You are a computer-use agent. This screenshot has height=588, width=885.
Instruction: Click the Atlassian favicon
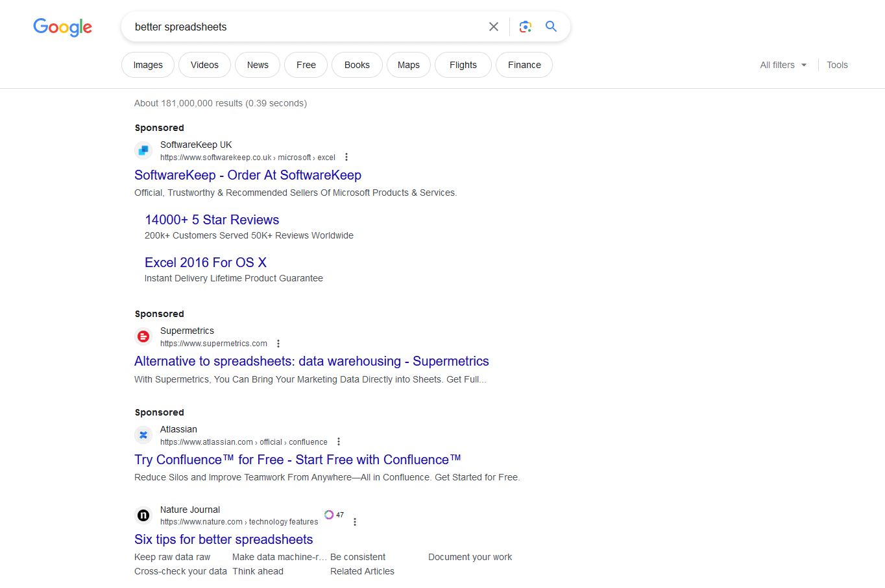click(x=143, y=435)
